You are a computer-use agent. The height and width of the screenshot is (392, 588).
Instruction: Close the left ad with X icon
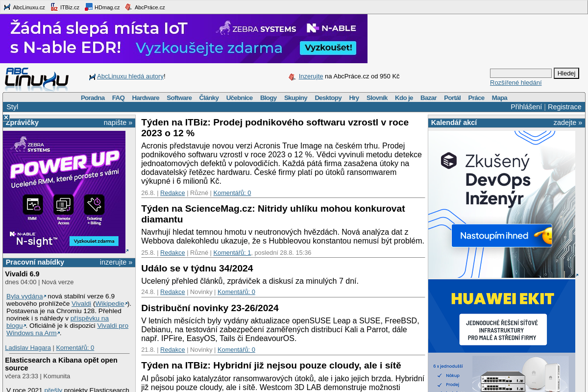6,118
